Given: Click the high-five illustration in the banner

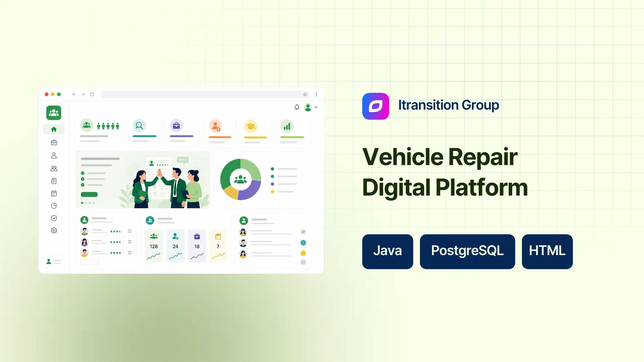Looking at the screenshot, I should [167, 188].
